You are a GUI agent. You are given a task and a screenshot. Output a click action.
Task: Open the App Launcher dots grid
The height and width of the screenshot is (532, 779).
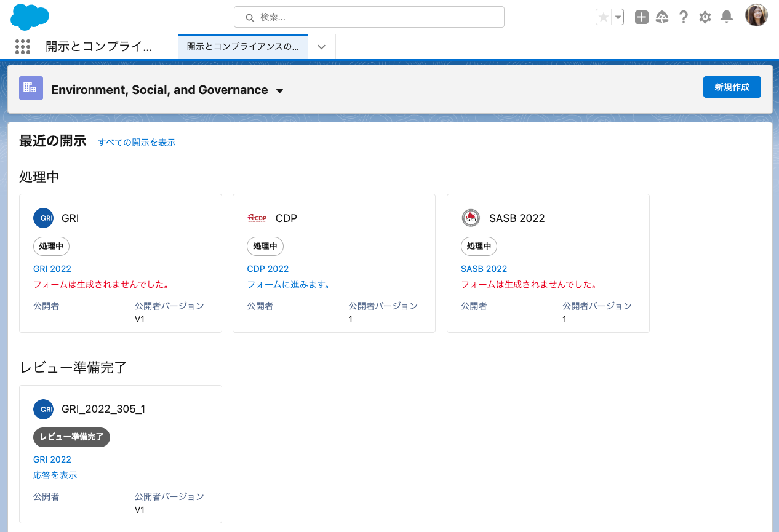click(x=23, y=47)
